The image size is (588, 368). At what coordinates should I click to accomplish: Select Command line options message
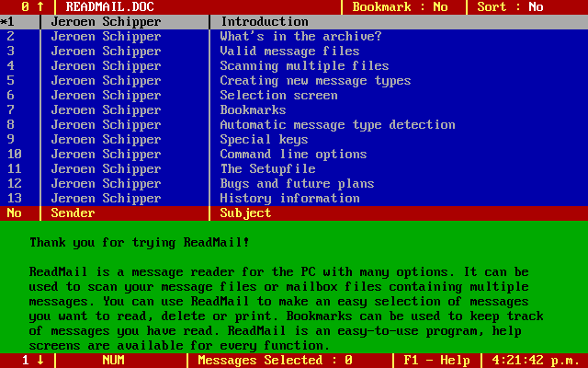click(x=293, y=155)
